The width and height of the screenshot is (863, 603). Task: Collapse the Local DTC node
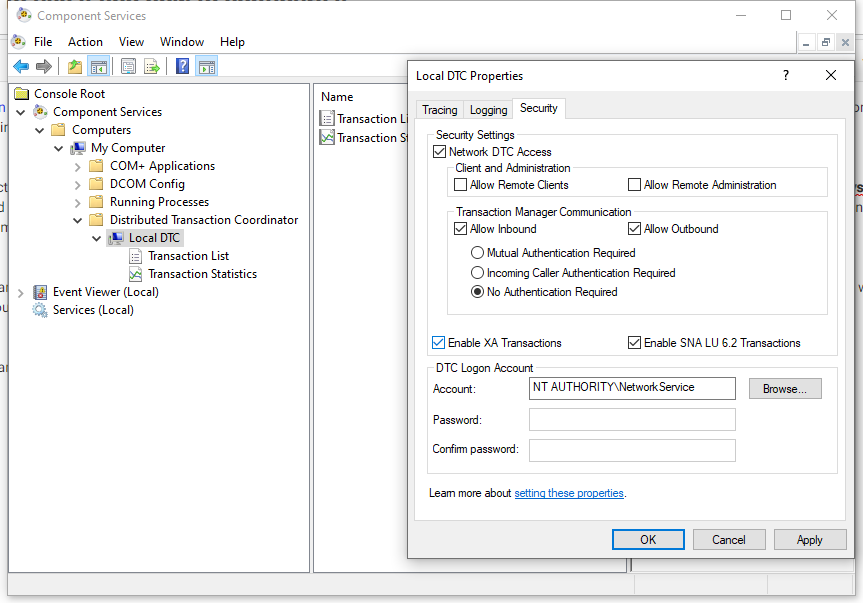pos(96,239)
